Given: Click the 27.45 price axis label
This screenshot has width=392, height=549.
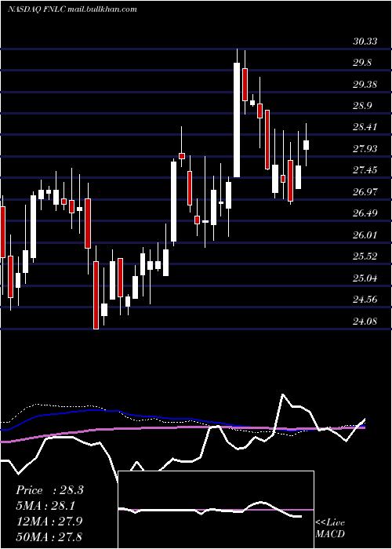Looking at the screenshot, I should click(365, 170).
